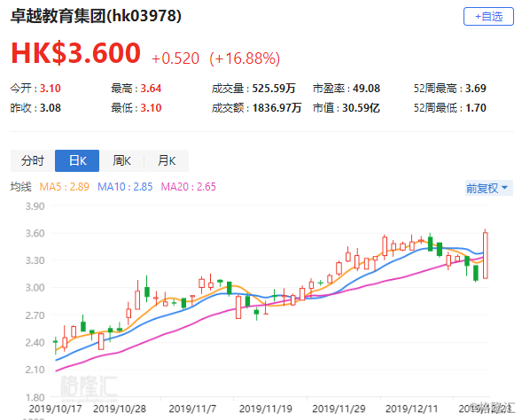This screenshot has height=420, width=522.
Task: Click stock title 卓越教育集团(hk03978)
Action: coord(97,16)
